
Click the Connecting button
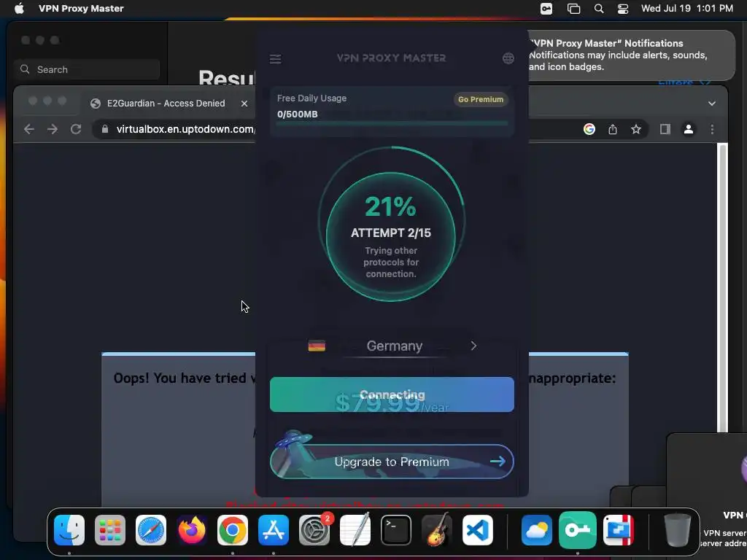pyautogui.click(x=392, y=394)
